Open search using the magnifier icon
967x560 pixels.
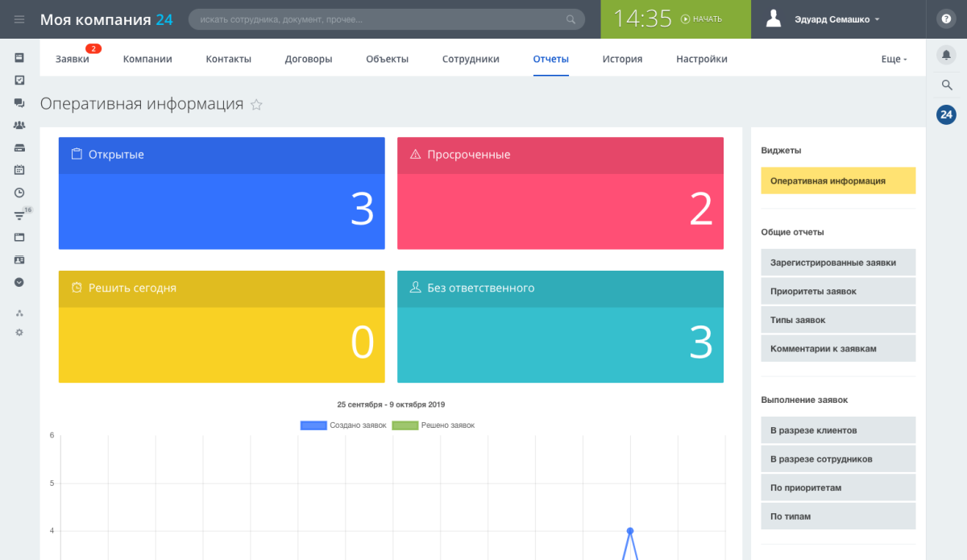pos(946,85)
